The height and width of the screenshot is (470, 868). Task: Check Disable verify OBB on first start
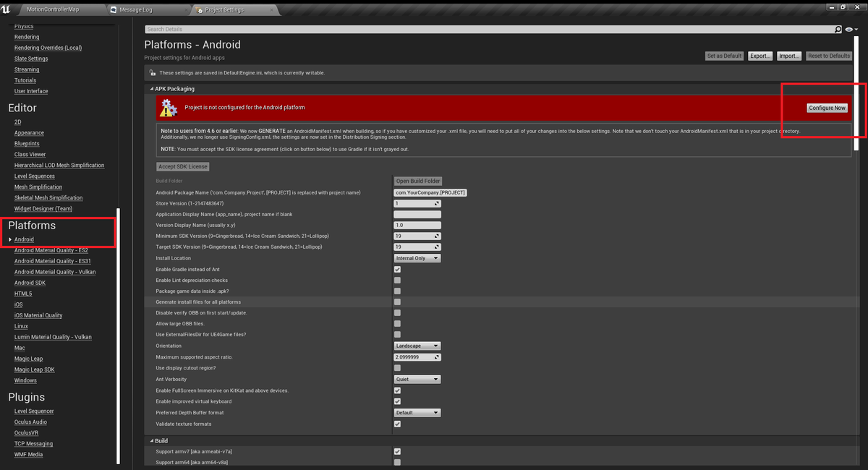(x=397, y=312)
